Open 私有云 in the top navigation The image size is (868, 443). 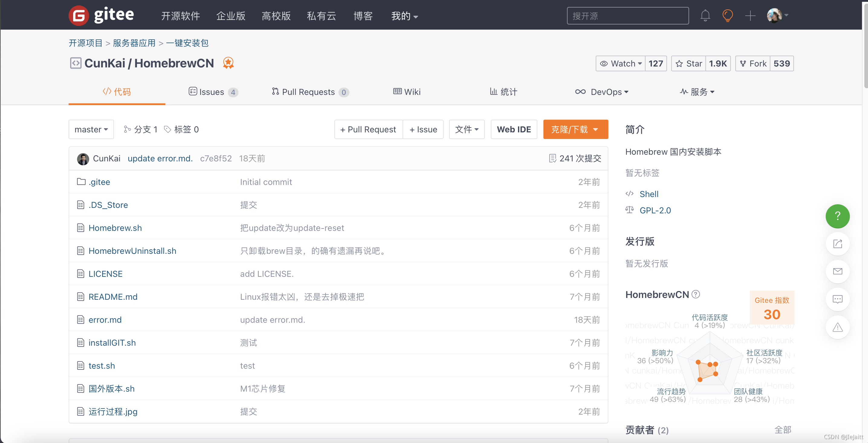(x=322, y=16)
